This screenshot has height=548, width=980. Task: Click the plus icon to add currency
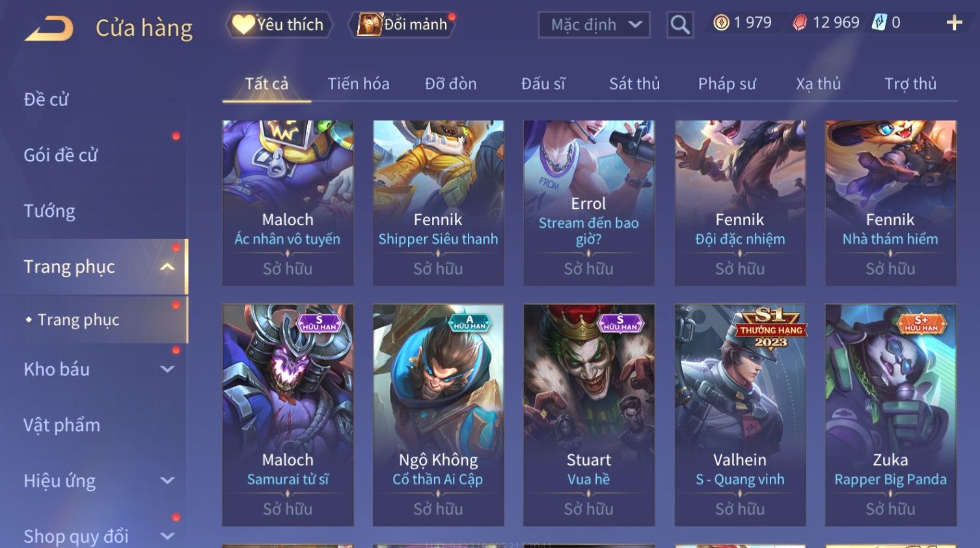pos(954,23)
